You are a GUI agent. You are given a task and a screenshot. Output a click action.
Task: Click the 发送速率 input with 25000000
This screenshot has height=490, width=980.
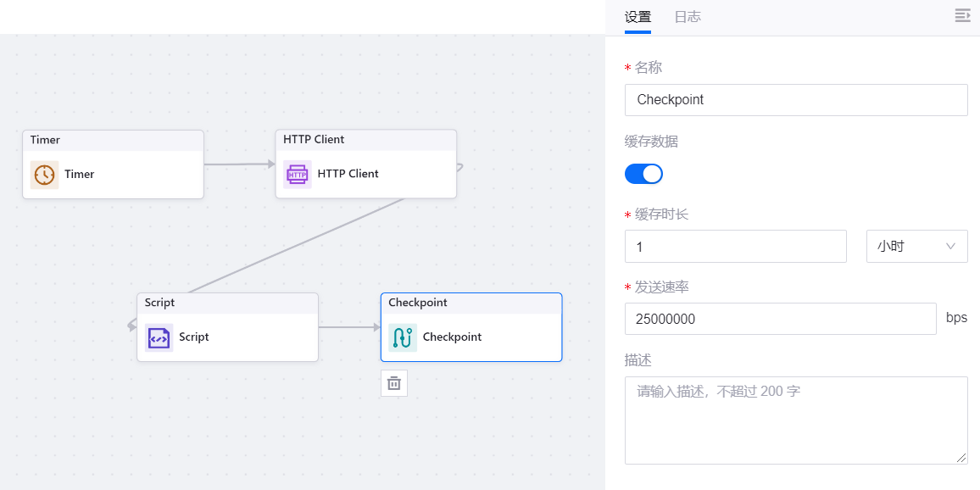tap(780, 319)
